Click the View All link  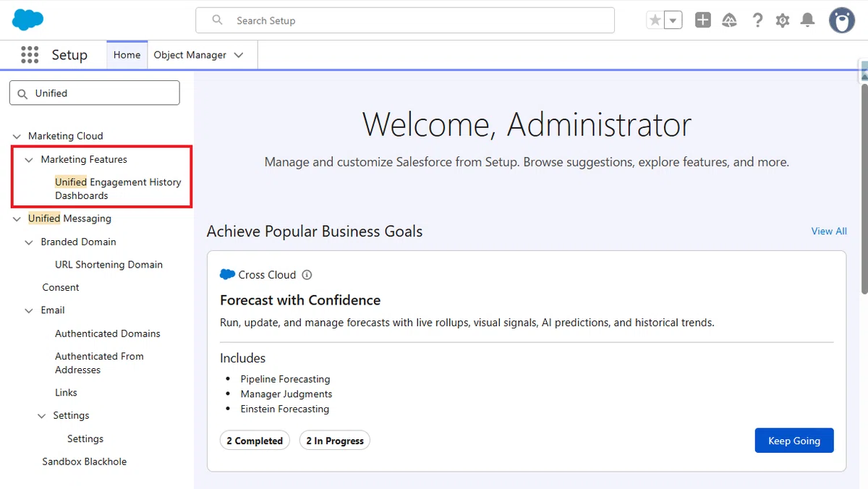point(829,231)
